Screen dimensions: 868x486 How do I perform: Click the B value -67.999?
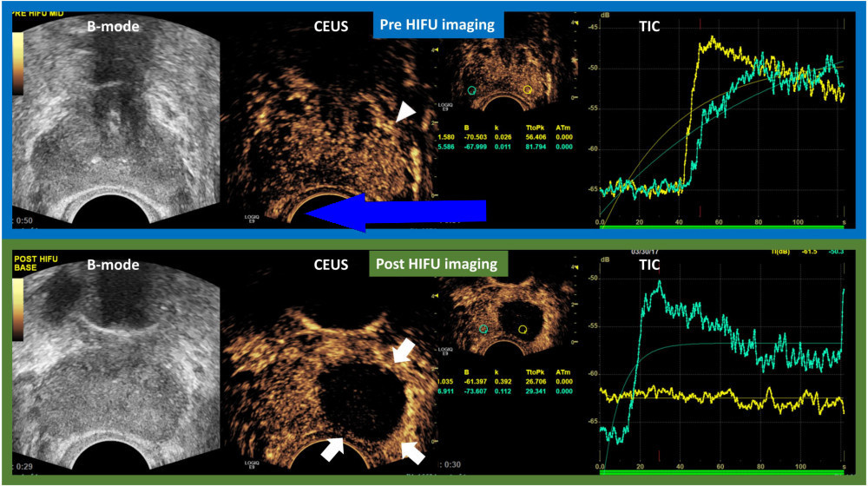(476, 147)
